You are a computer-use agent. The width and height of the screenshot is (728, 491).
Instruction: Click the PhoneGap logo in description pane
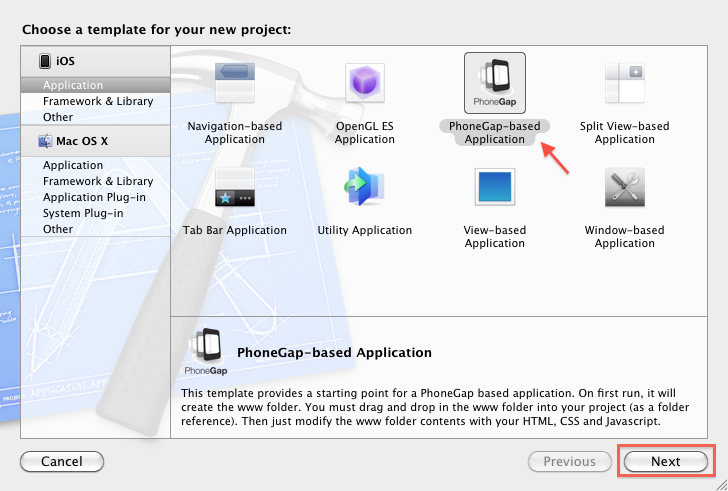[206, 352]
